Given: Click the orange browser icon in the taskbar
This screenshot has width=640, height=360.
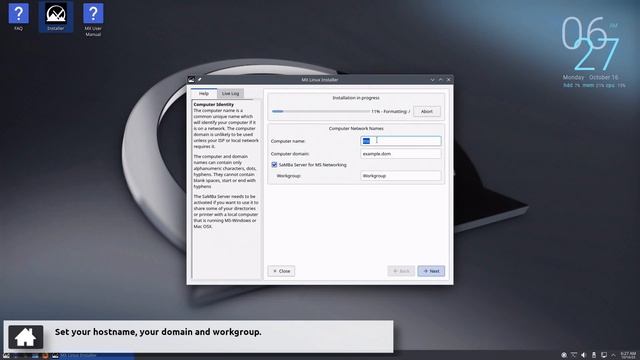Looking at the screenshot, I should click(x=45, y=356).
